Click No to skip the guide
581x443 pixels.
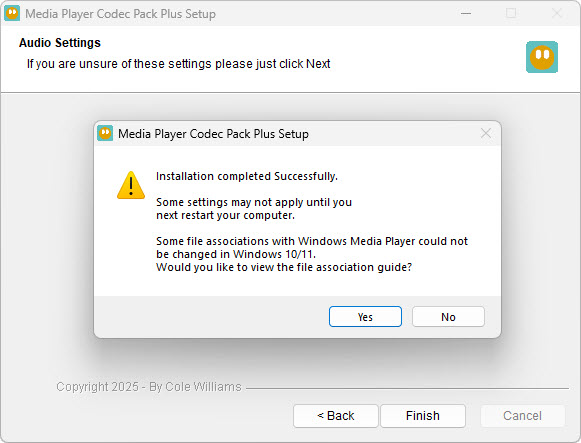pyautogui.click(x=448, y=317)
